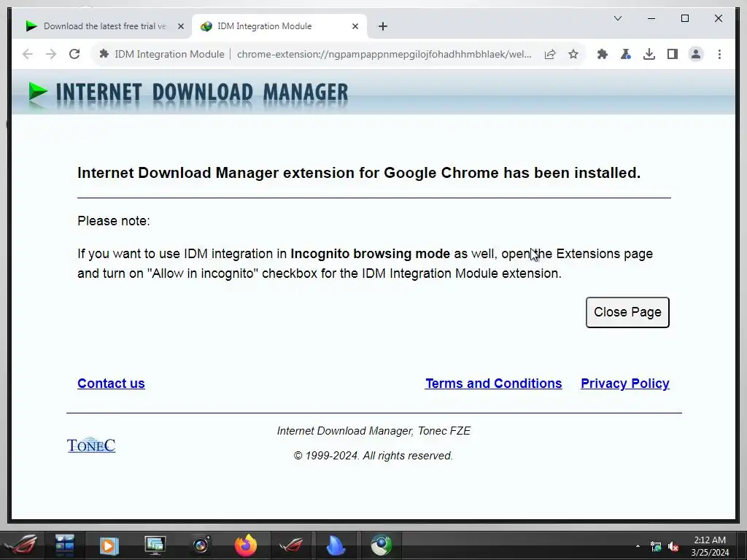Share this page via share icon

[550, 54]
